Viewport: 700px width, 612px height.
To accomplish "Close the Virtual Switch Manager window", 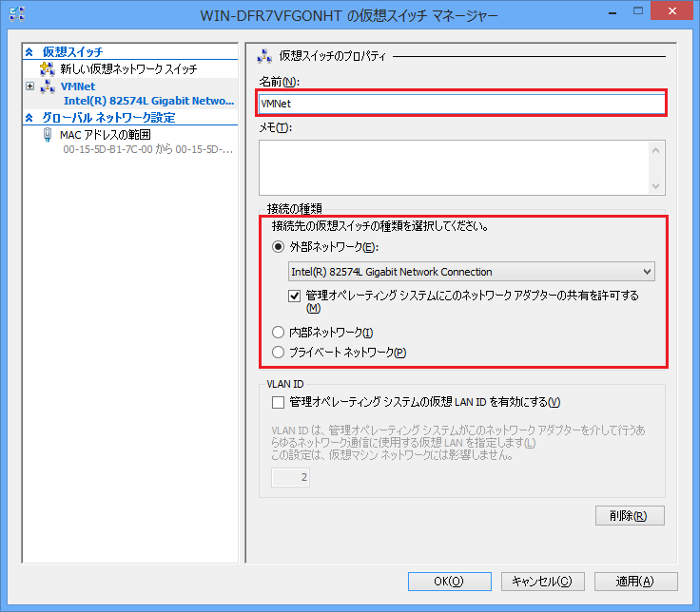I will [x=671, y=11].
